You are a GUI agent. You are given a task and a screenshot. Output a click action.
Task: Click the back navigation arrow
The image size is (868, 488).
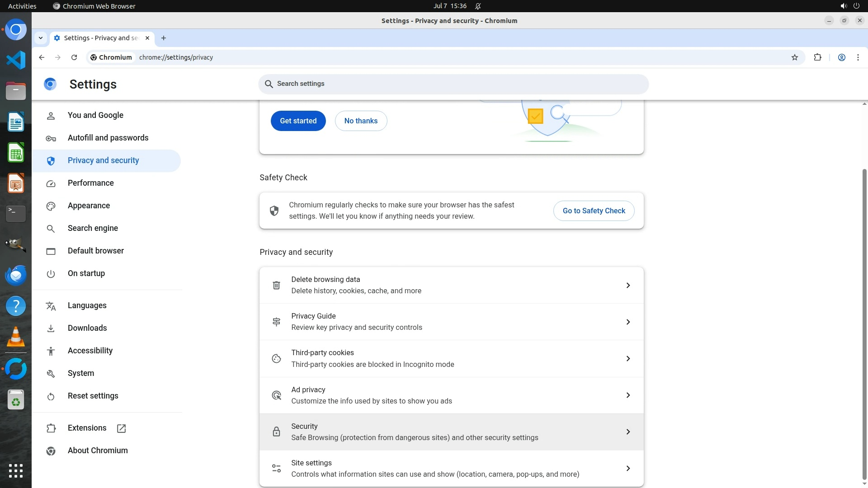pos(42,57)
